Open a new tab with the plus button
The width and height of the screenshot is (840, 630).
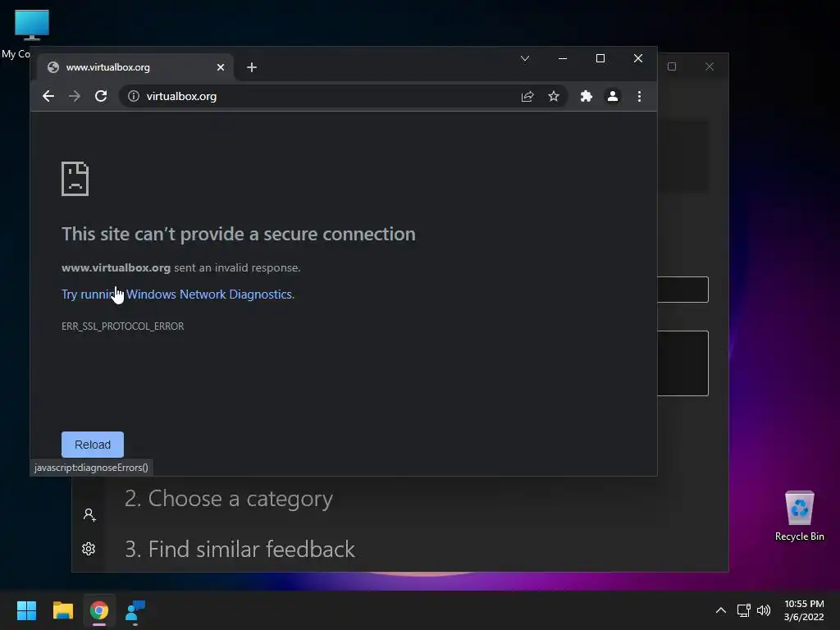coord(252,67)
